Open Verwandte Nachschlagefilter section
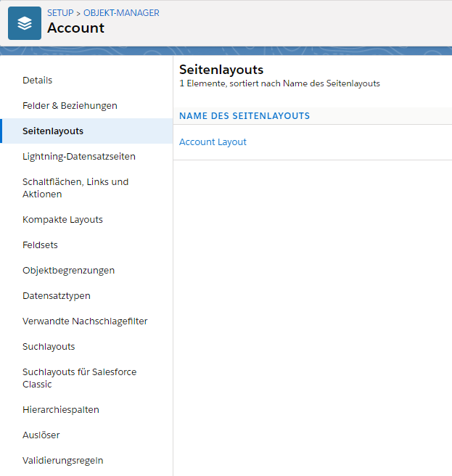The height and width of the screenshot is (476, 452). click(85, 321)
